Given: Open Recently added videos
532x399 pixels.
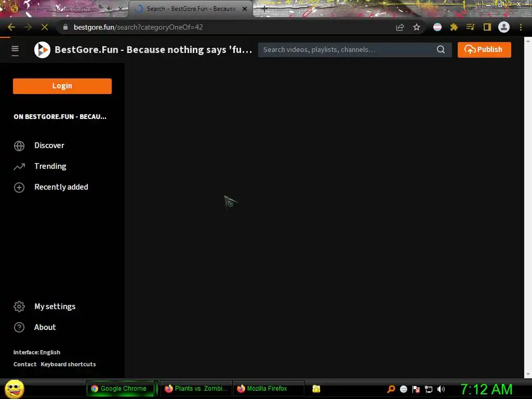Looking at the screenshot, I should (61, 187).
